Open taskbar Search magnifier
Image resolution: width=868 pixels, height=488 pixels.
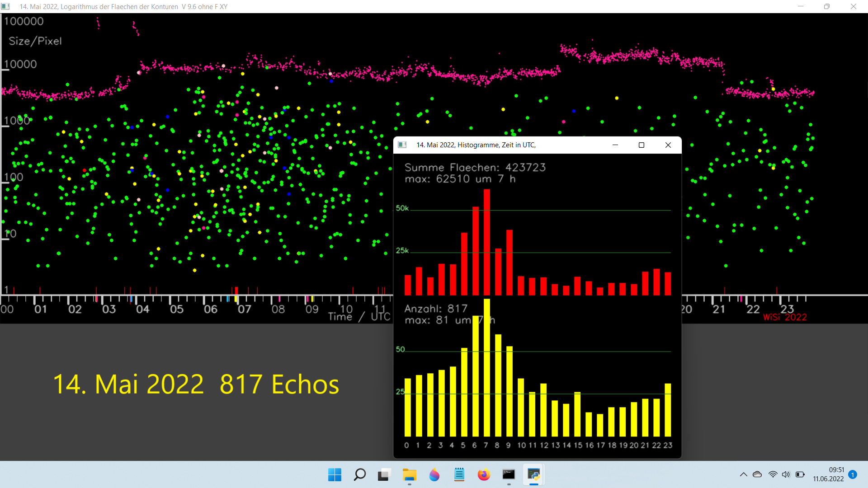[359, 475]
